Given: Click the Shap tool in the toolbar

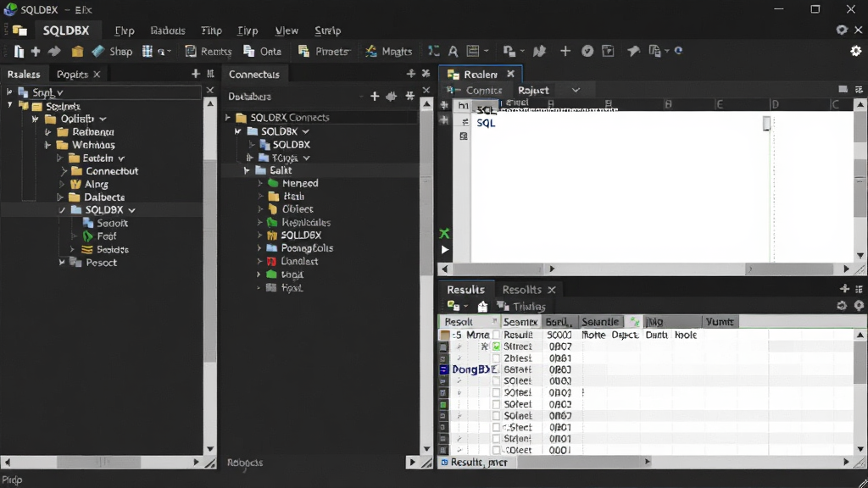Looking at the screenshot, I should [x=113, y=52].
